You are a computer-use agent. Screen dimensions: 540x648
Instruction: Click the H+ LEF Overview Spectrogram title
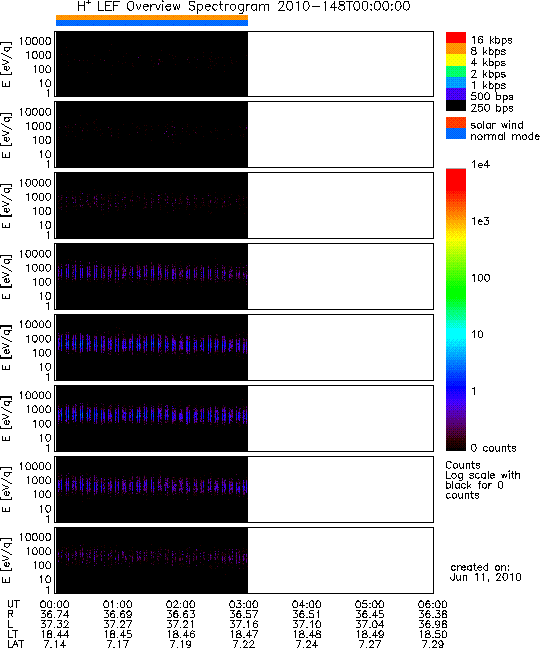click(x=244, y=7)
